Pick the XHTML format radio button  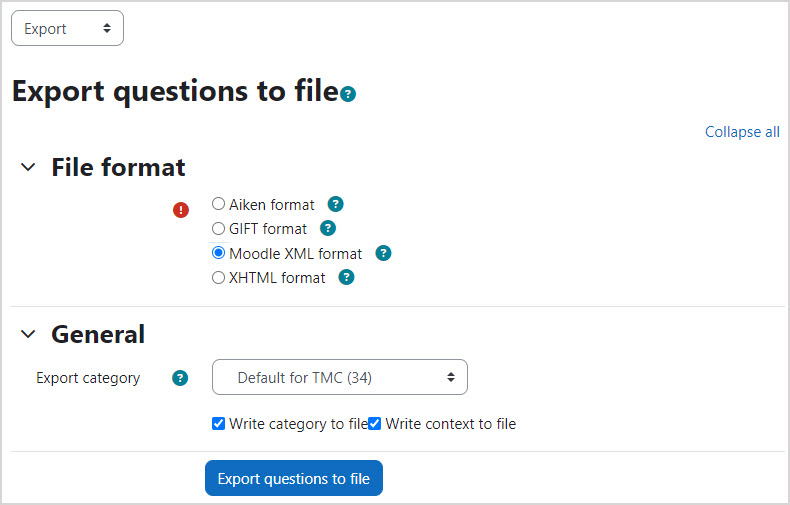[219, 278]
